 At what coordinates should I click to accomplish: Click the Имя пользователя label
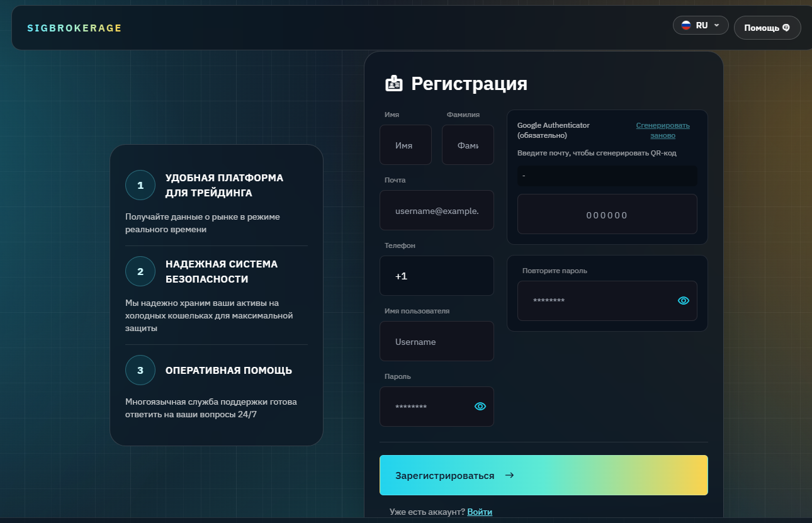pyautogui.click(x=417, y=311)
